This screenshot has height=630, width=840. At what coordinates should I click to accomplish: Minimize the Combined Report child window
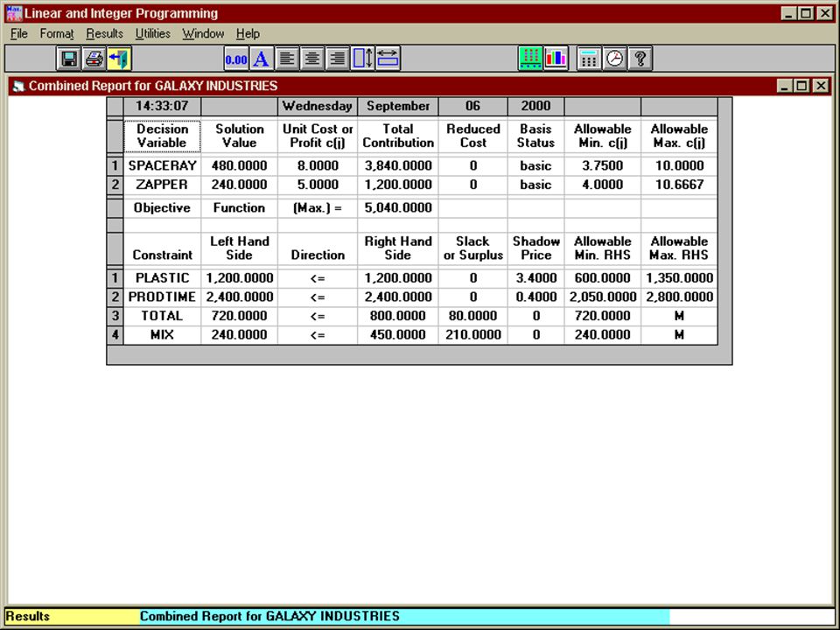pos(785,86)
